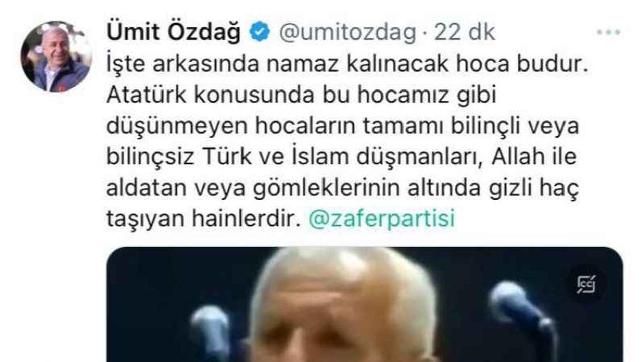Click the blue verified badge
Viewport: 644px width, 362px height.
click(x=260, y=33)
